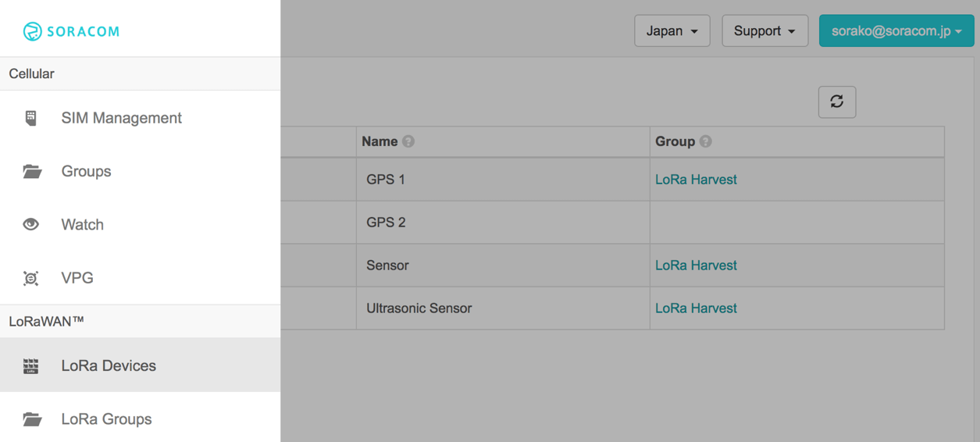
Task: Follow LoRa Harvest link in Ultrasonic Sensor row
Action: coord(696,308)
